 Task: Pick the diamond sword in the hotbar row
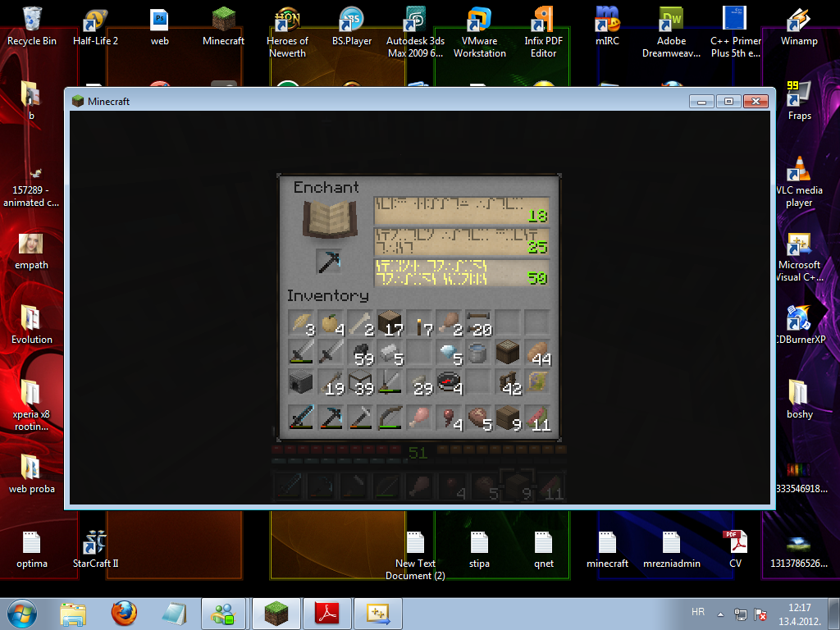302,418
